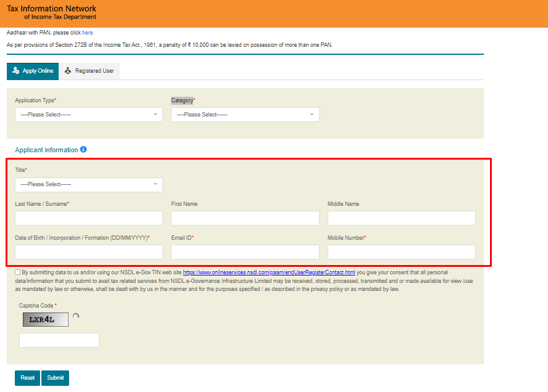Image resolution: width=548 pixels, height=392 pixels.
Task: Refresh the captcha code image
Action: (x=76, y=316)
